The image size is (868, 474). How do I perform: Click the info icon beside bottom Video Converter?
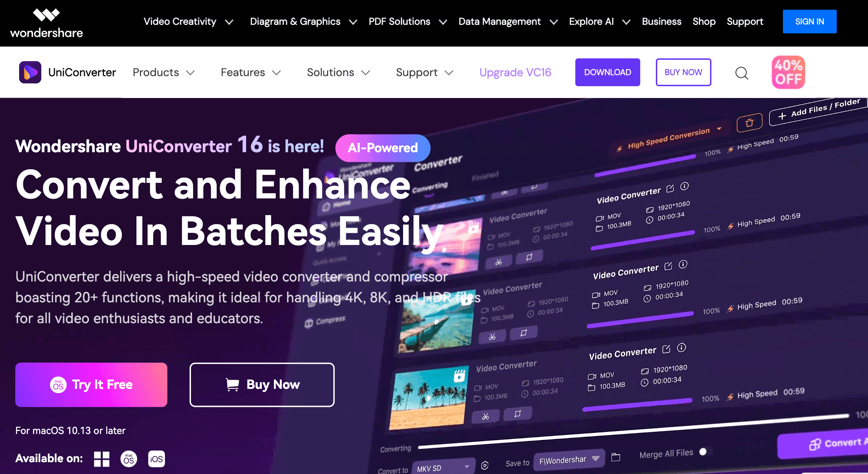pos(681,348)
